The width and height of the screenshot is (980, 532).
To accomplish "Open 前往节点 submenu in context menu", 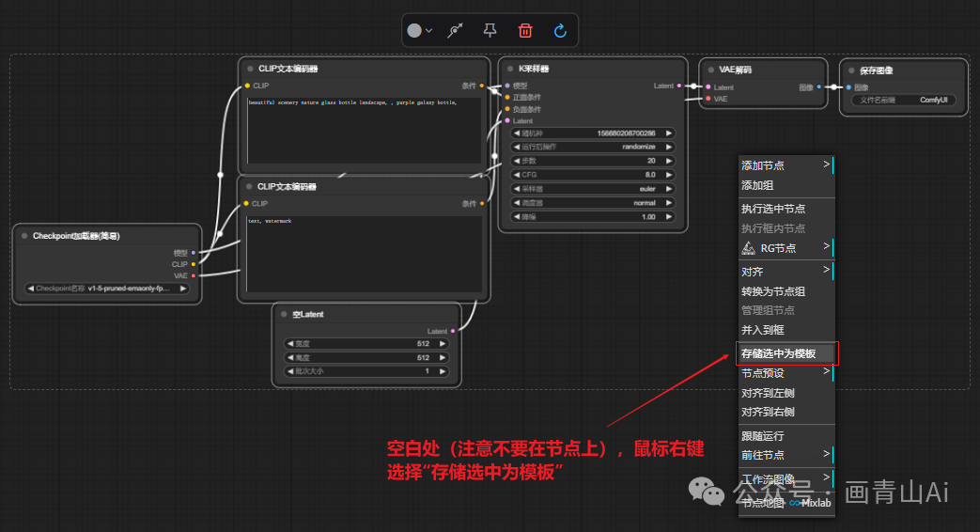I will point(786,455).
